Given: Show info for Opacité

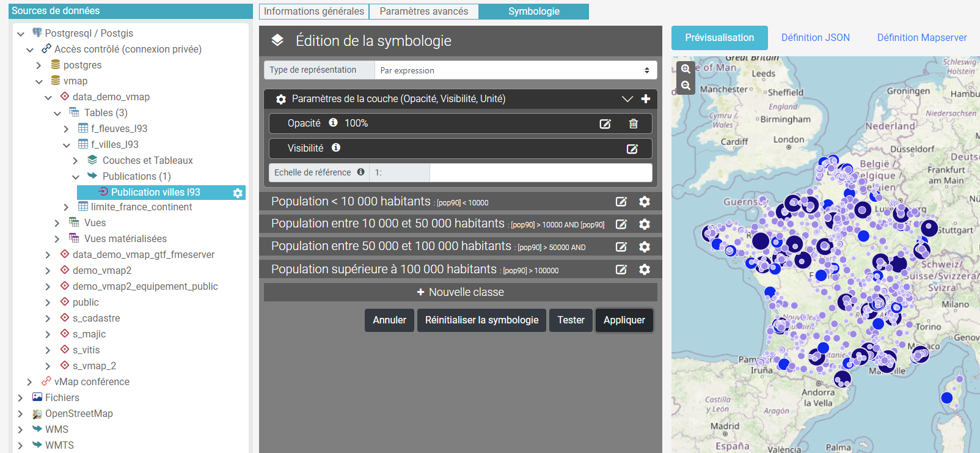Looking at the screenshot, I should pyautogui.click(x=333, y=123).
